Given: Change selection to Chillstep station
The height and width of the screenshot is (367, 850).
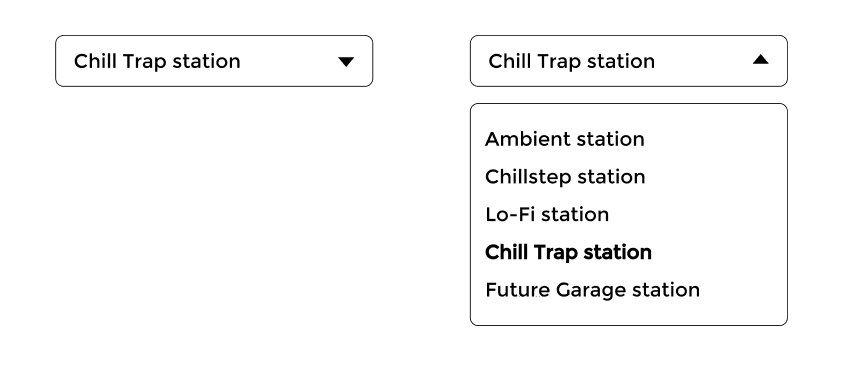Looking at the screenshot, I should click(565, 177).
